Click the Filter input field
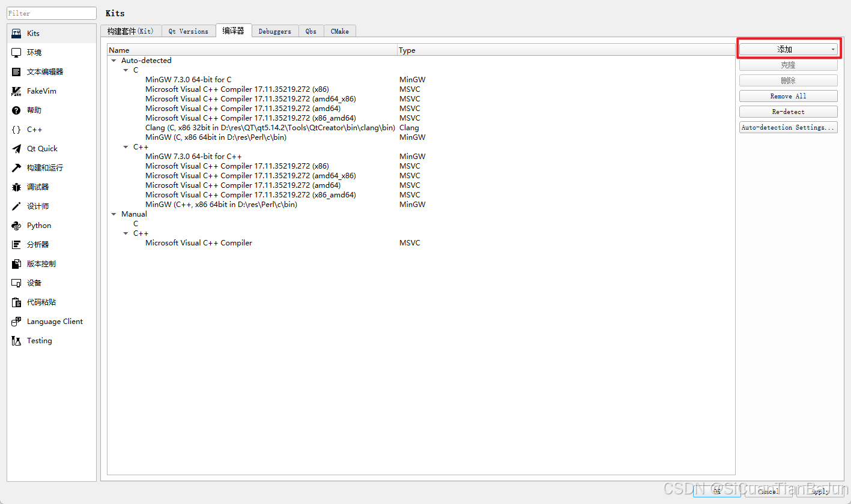This screenshot has width=851, height=504. click(x=51, y=13)
